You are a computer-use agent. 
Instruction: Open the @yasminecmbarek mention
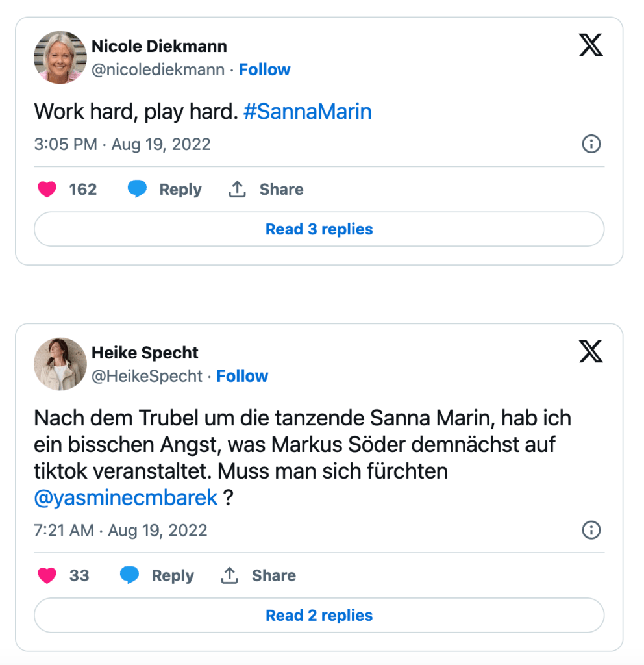[126, 497]
